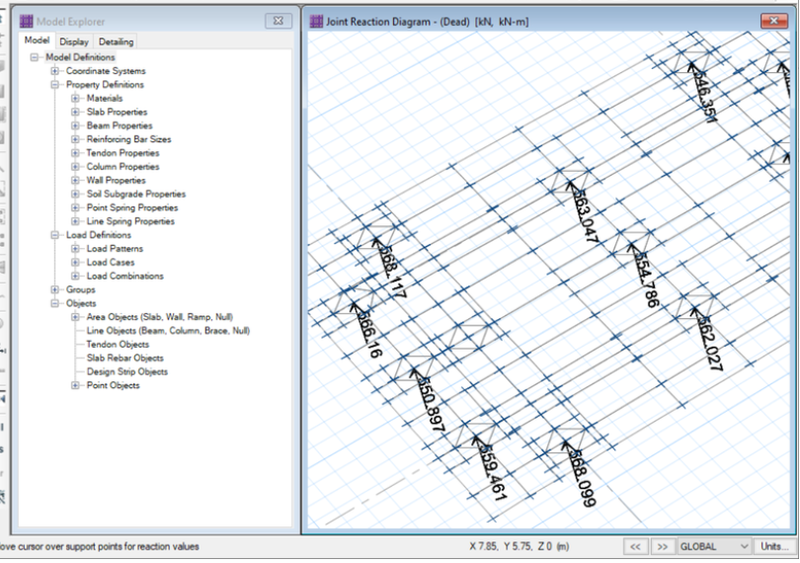This screenshot has width=800, height=563.
Task: Click the 550.897 reaction value
Action: point(432,405)
